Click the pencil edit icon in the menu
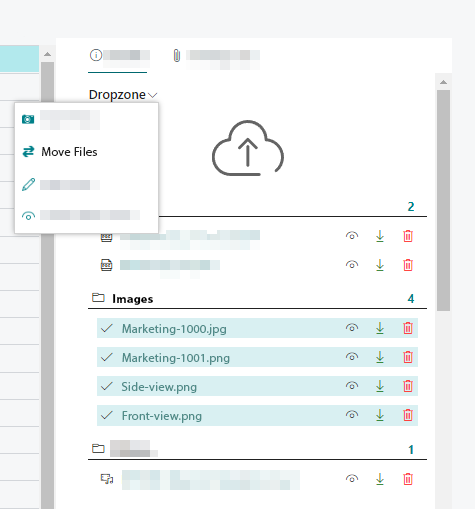The height and width of the screenshot is (509, 475). click(x=28, y=184)
